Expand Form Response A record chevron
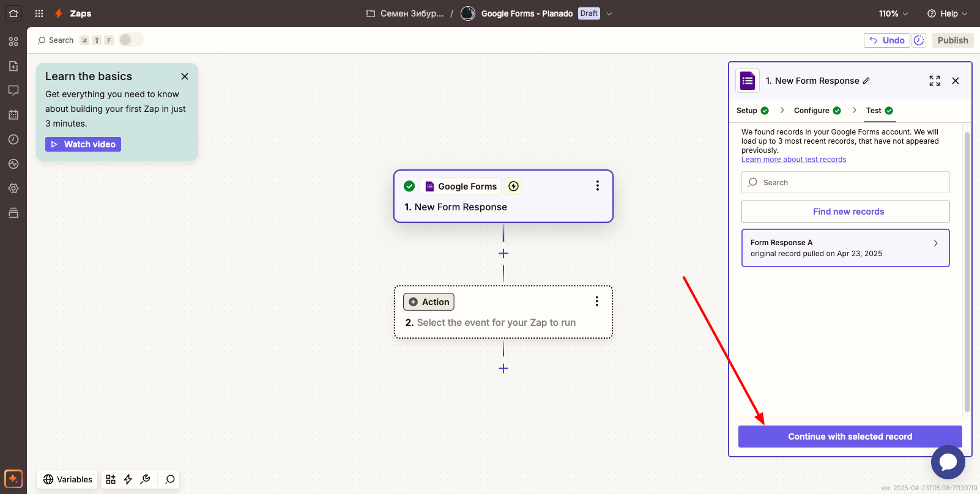980x494 pixels. [936, 243]
